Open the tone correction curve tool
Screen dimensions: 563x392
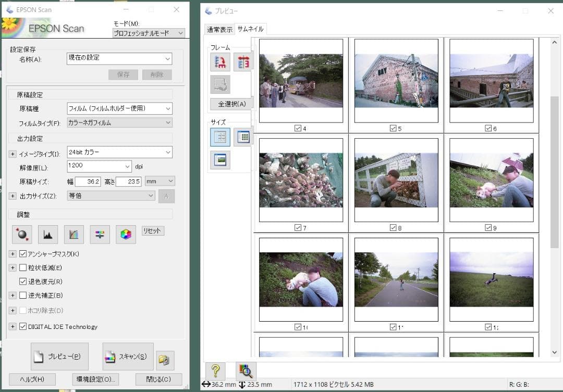click(x=74, y=235)
